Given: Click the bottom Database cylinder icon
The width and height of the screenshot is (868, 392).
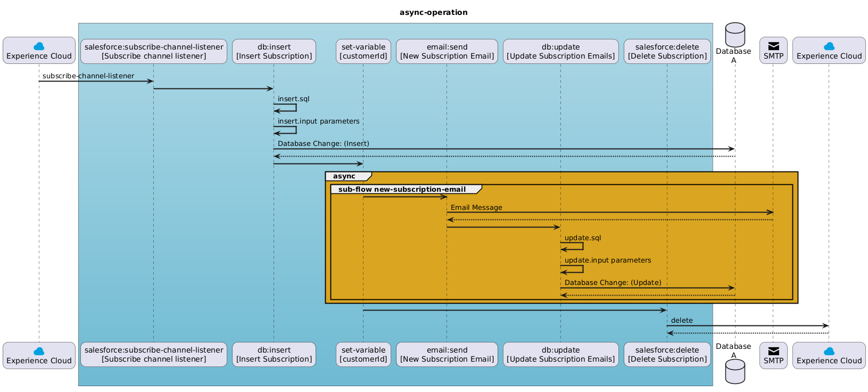Looking at the screenshot, I should (735, 372).
